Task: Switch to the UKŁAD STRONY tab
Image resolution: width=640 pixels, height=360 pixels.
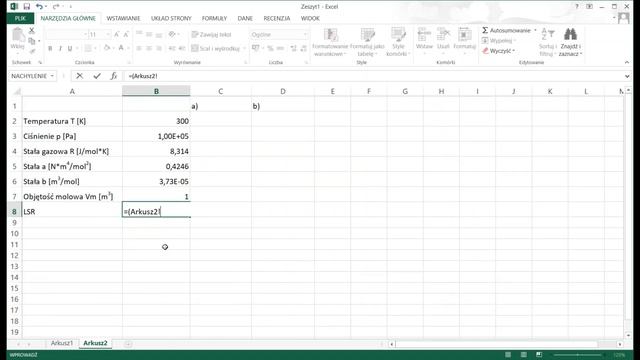Action: coord(171,18)
